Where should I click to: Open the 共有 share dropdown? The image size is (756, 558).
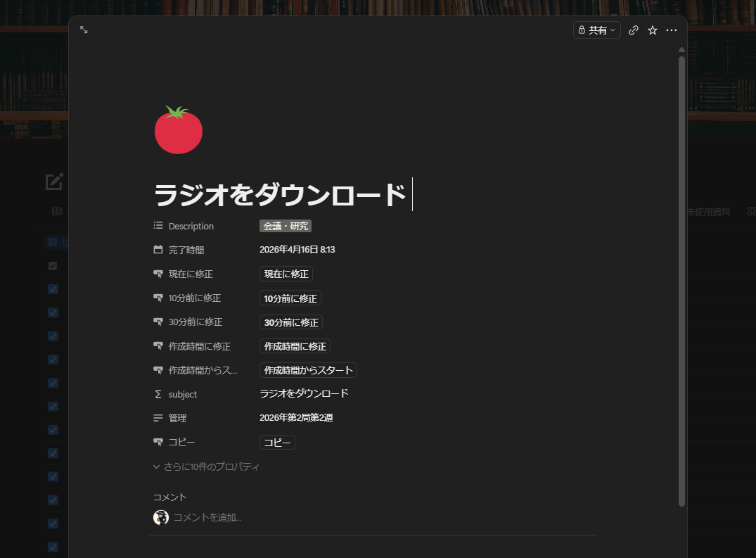pos(597,30)
